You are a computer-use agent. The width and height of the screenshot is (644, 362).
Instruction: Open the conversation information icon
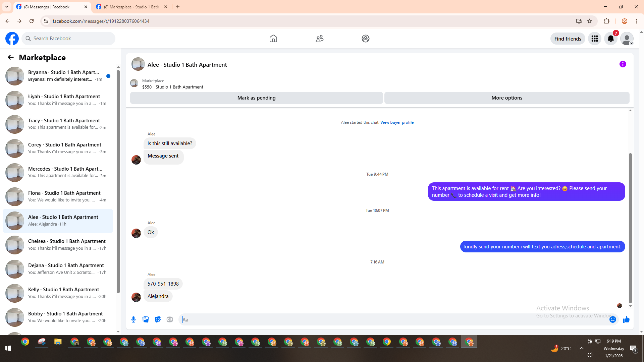point(623,64)
